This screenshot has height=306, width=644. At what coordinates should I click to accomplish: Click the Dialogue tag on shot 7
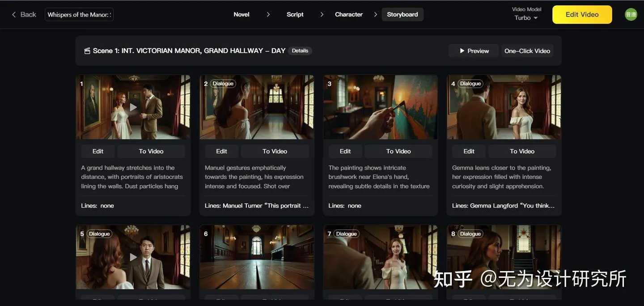point(347,234)
